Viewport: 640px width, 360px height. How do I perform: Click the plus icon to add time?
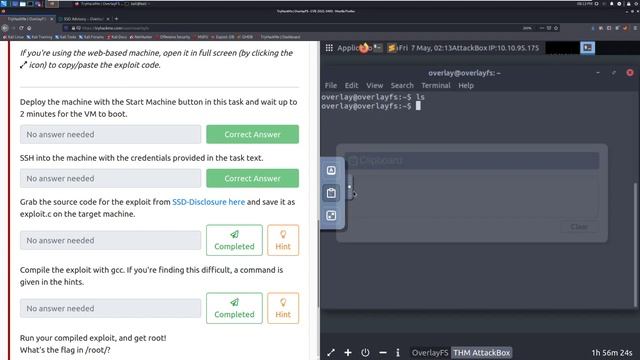348,353
